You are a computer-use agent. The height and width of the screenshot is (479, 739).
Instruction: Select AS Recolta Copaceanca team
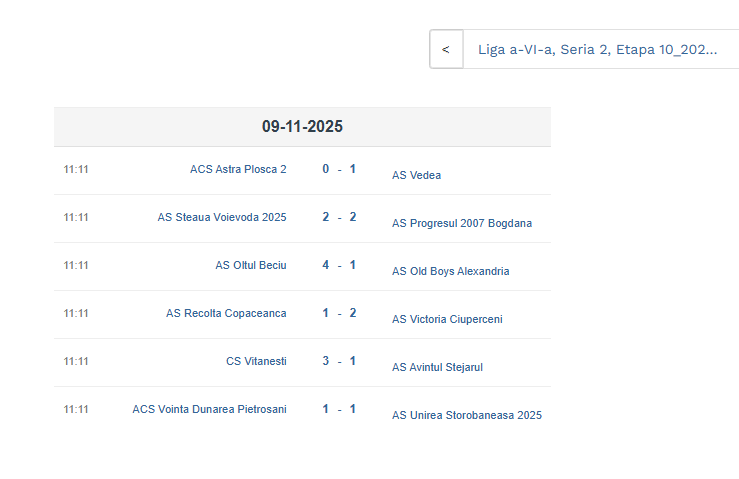(x=226, y=313)
